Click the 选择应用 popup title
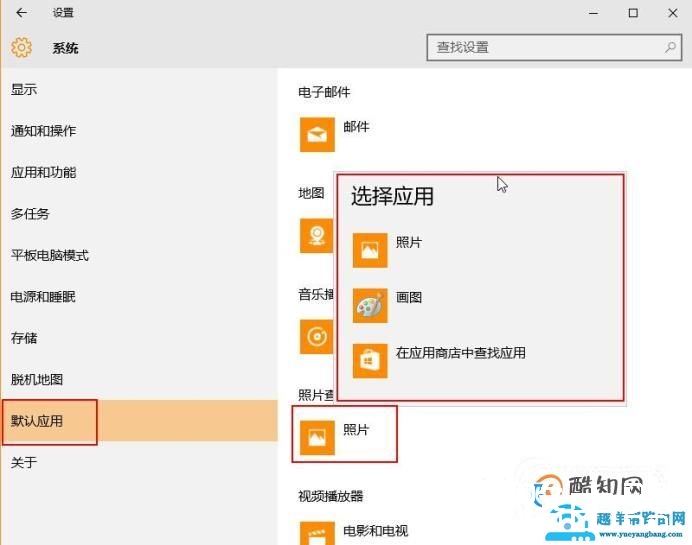 pyautogui.click(x=392, y=196)
